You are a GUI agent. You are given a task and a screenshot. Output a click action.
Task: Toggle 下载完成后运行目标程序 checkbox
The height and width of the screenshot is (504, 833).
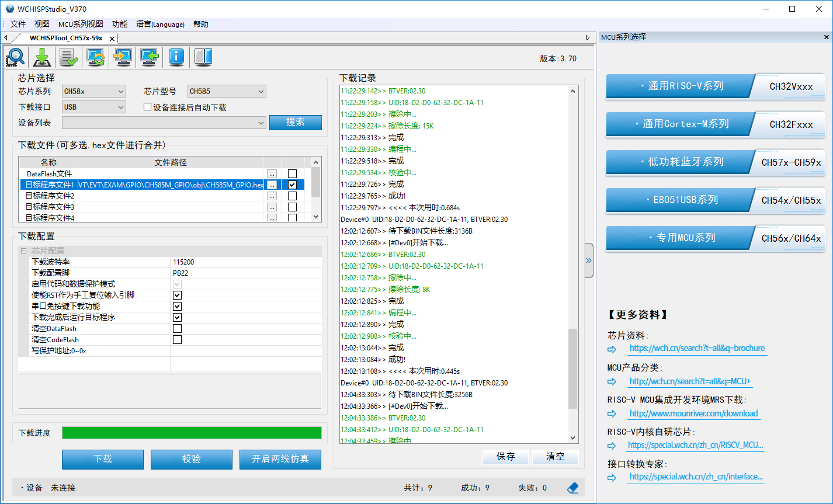pyautogui.click(x=177, y=317)
